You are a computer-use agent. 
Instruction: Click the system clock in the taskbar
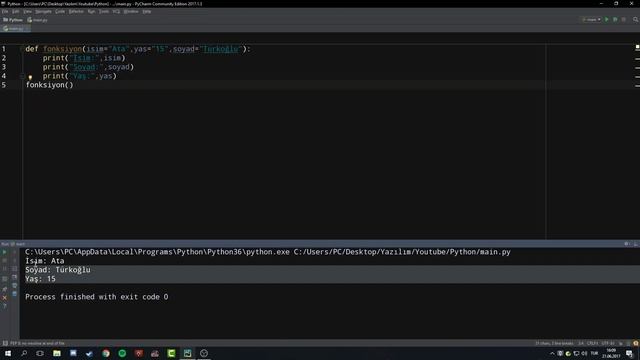pyautogui.click(x=611, y=353)
